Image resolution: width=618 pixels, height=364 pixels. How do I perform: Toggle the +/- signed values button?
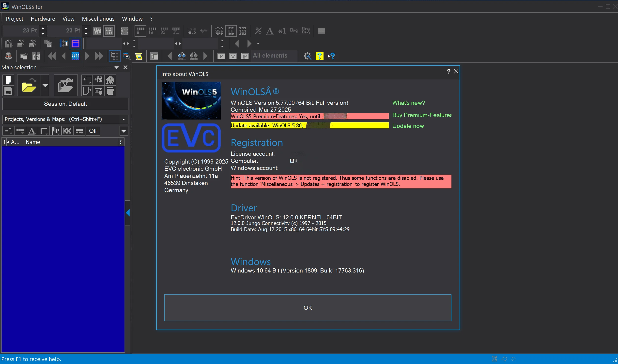[x=204, y=31]
